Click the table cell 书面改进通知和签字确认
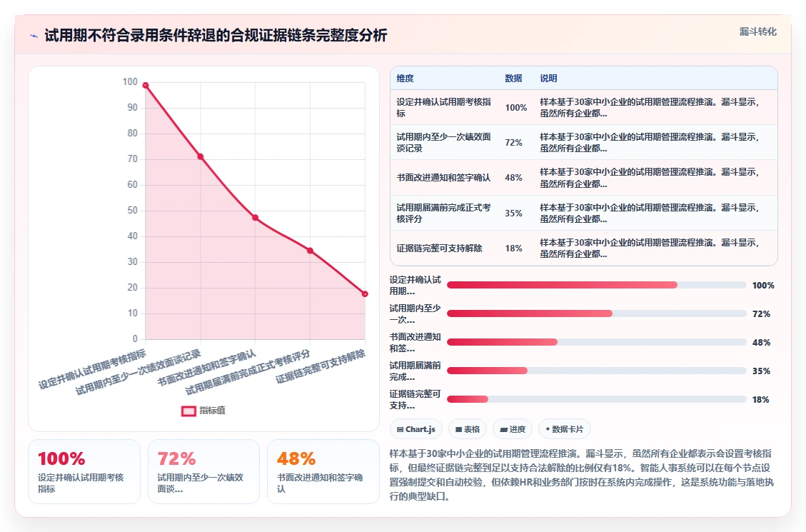806x532 pixels. tap(443, 177)
